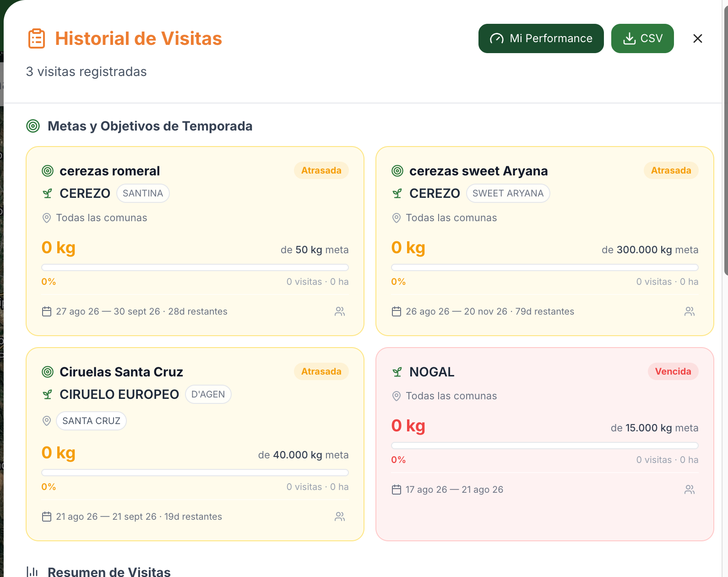Click Atrasada badge on cerezas sweet Aryana
The height and width of the screenshot is (577, 728).
tap(671, 170)
